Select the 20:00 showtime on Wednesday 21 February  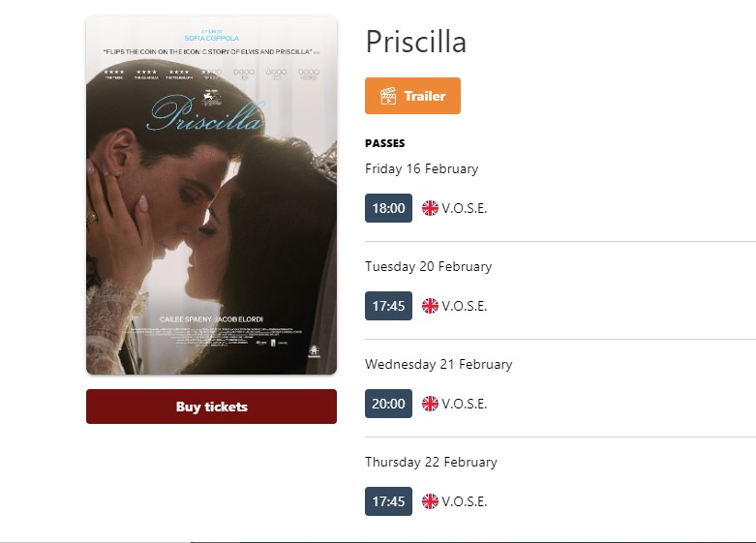point(388,404)
